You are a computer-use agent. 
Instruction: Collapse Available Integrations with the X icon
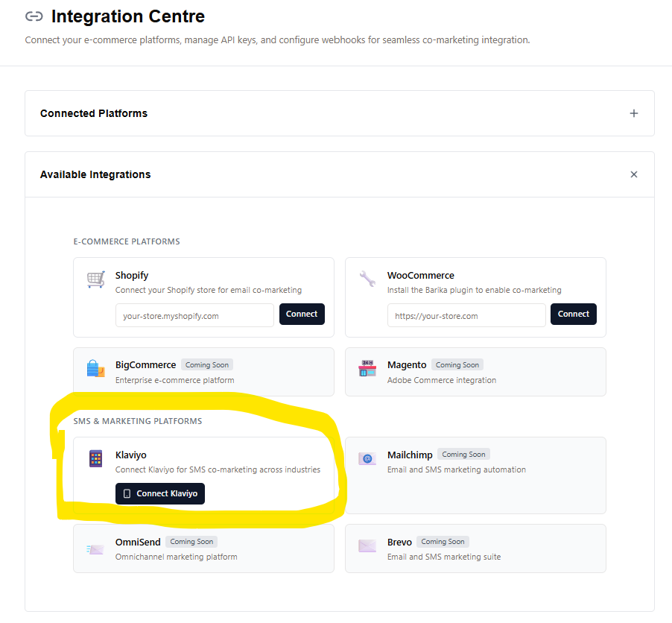point(634,174)
